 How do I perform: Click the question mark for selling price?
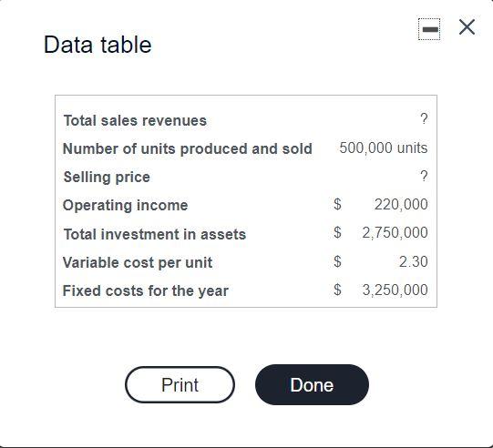[424, 176]
